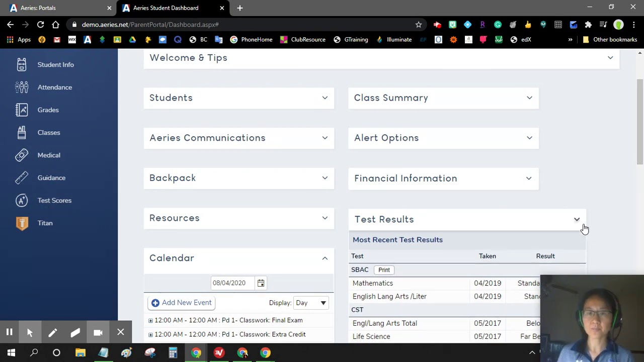Click the Add New Event link
Screen dimensions: 644x362
[187, 303]
